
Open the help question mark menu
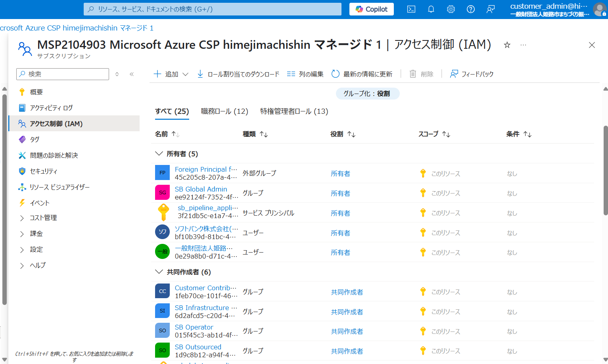(x=471, y=9)
